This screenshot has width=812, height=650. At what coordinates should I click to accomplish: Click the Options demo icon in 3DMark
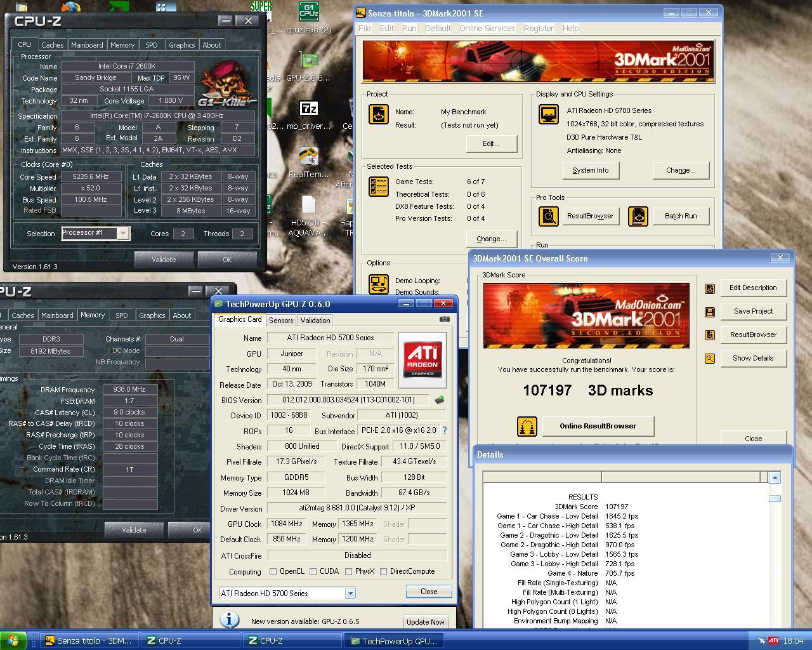click(x=379, y=283)
